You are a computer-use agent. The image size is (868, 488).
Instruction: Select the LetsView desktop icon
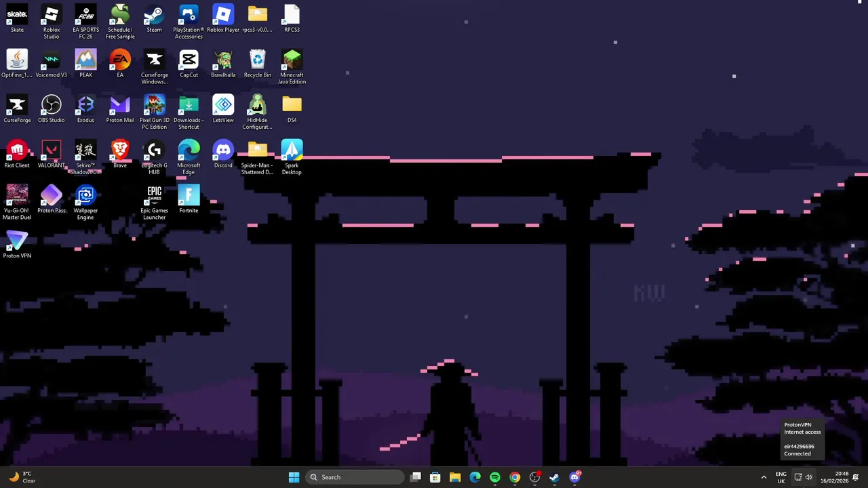coord(223,108)
